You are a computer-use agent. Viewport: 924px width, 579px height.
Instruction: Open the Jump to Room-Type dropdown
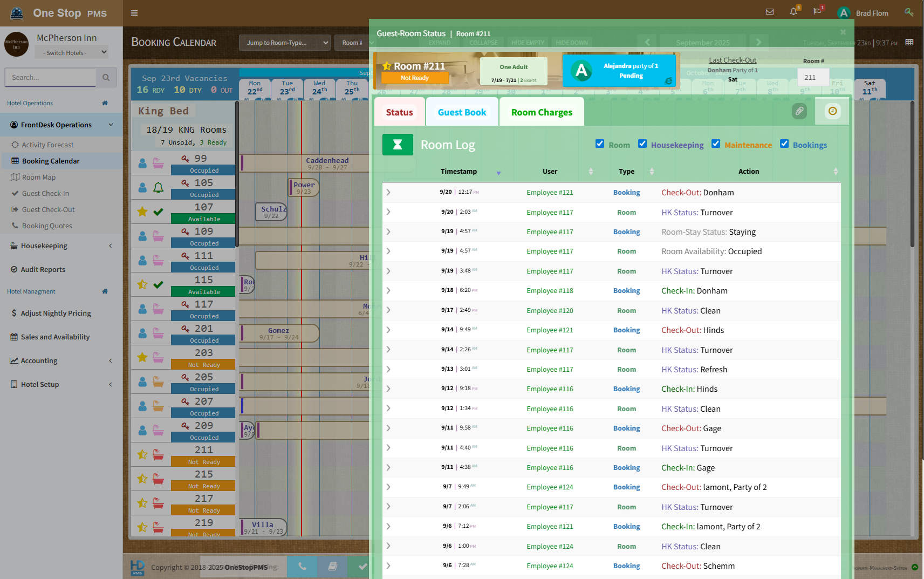point(284,43)
